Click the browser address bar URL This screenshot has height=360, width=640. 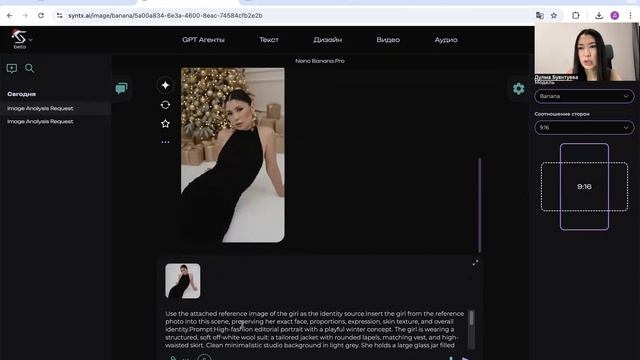[x=165, y=16]
